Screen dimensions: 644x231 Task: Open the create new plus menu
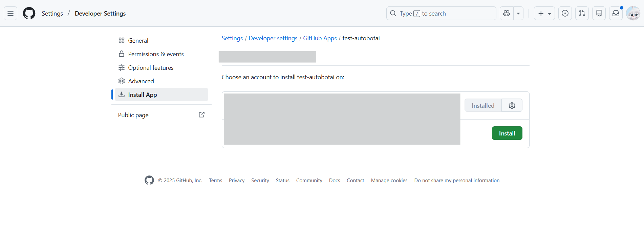click(x=544, y=14)
